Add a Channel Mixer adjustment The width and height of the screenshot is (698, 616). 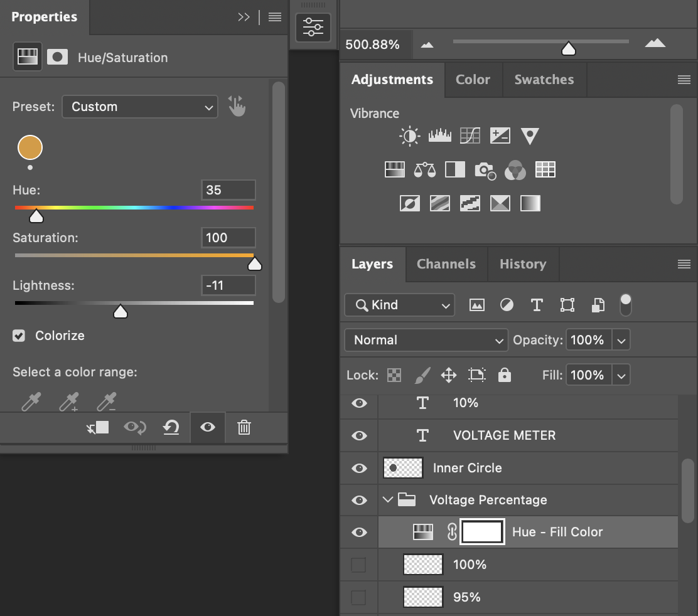pos(515,170)
